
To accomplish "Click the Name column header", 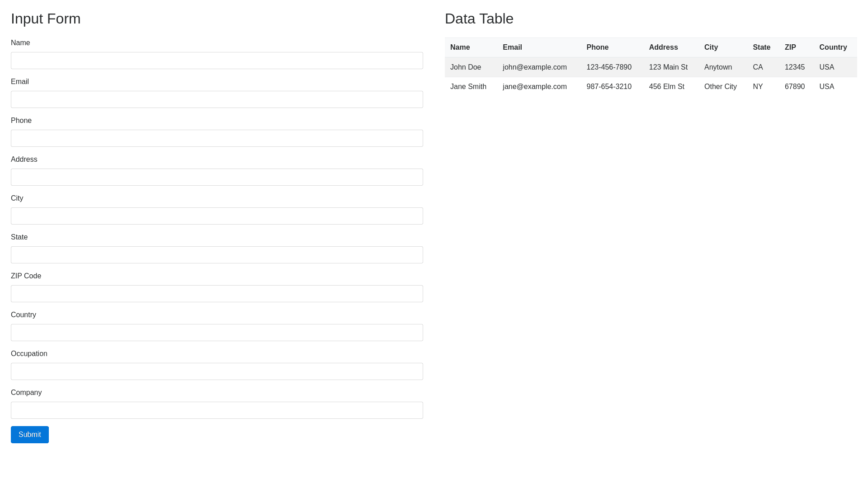I will (x=460, y=47).
